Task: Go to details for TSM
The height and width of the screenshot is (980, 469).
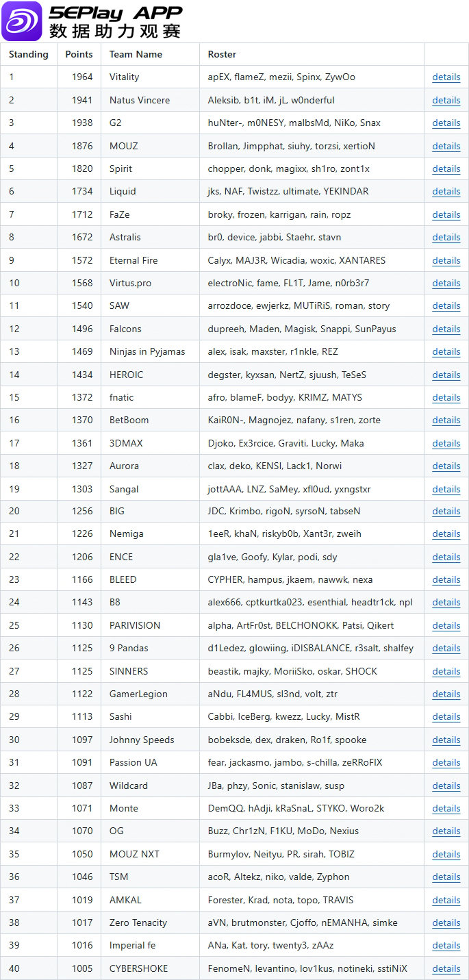Action: (446, 877)
